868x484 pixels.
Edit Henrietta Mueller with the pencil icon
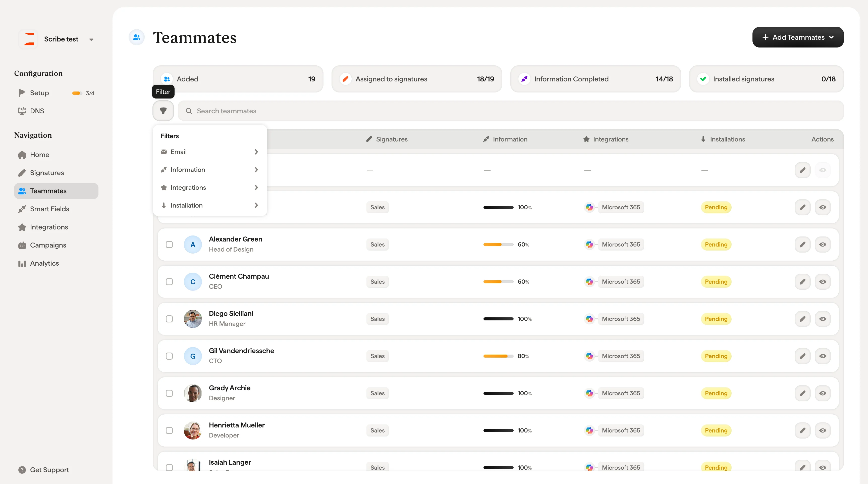pos(802,430)
